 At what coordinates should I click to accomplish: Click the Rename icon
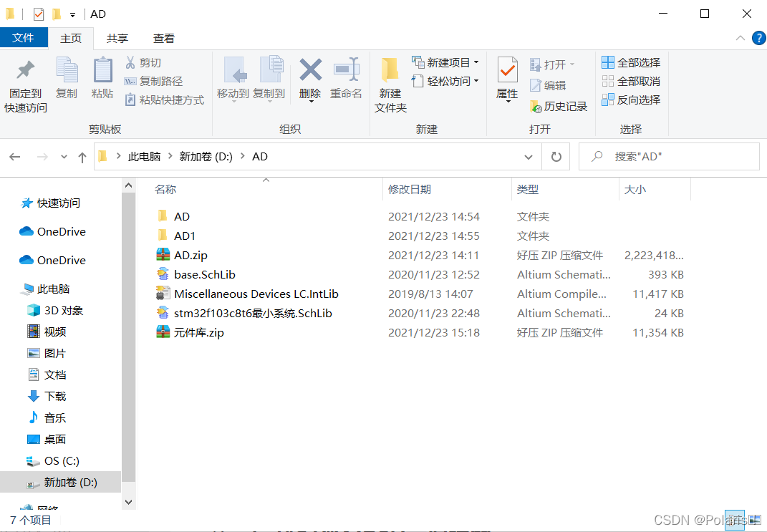tap(347, 70)
